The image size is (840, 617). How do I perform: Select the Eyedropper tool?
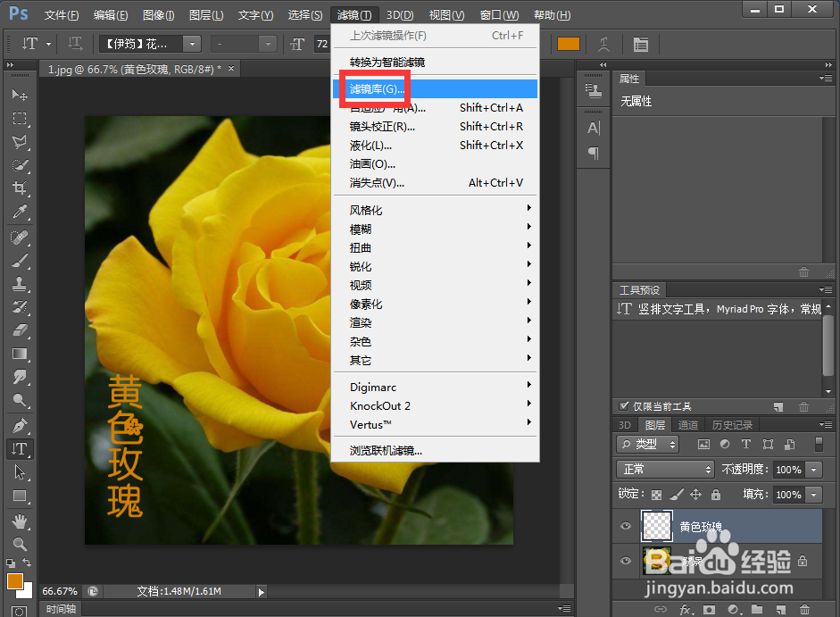click(x=20, y=212)
